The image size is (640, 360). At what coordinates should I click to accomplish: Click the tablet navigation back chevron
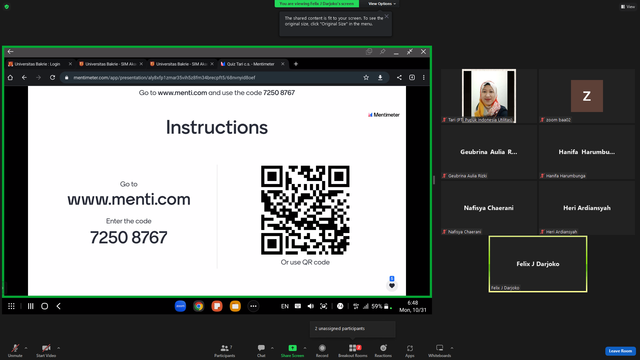click(x=59, y=306)
